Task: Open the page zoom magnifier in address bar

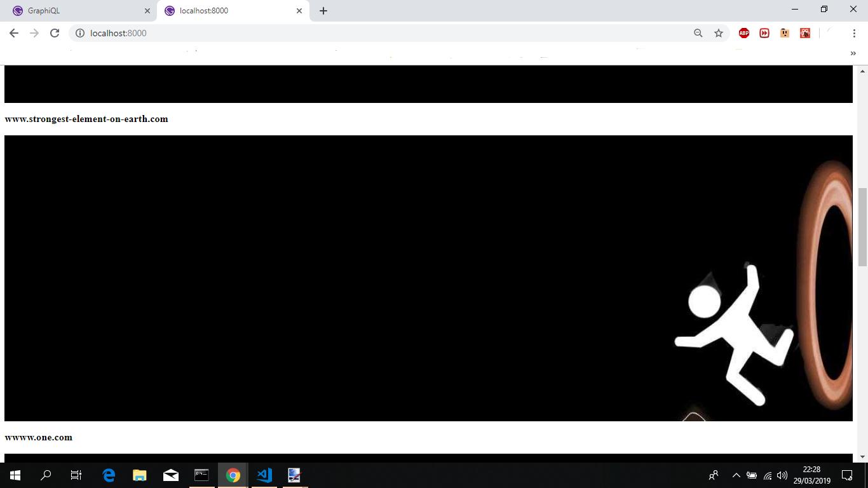Action: [x=699, y=32]
